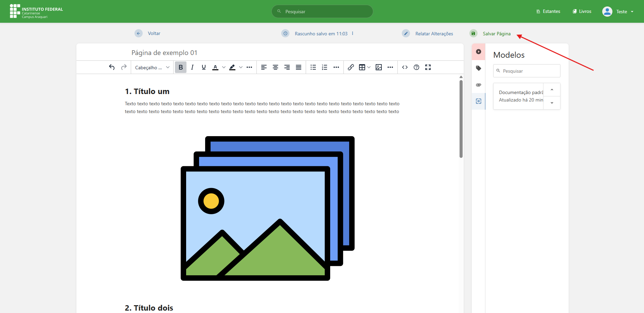Viewport: 644px width, 313px height.
Task: Toggle bold formatting
Action: 181,67
